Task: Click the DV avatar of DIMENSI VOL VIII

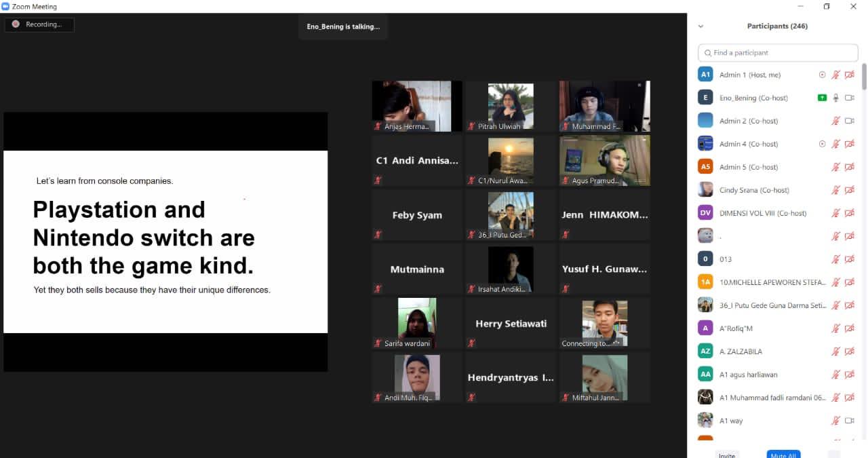Action: tap(705, 213)
